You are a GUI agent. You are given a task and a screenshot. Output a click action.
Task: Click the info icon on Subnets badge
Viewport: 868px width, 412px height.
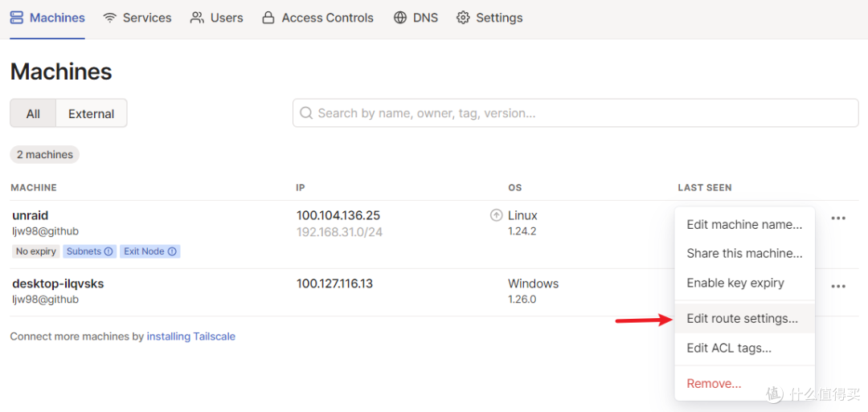pyautogui.click(x=108, y=251)
